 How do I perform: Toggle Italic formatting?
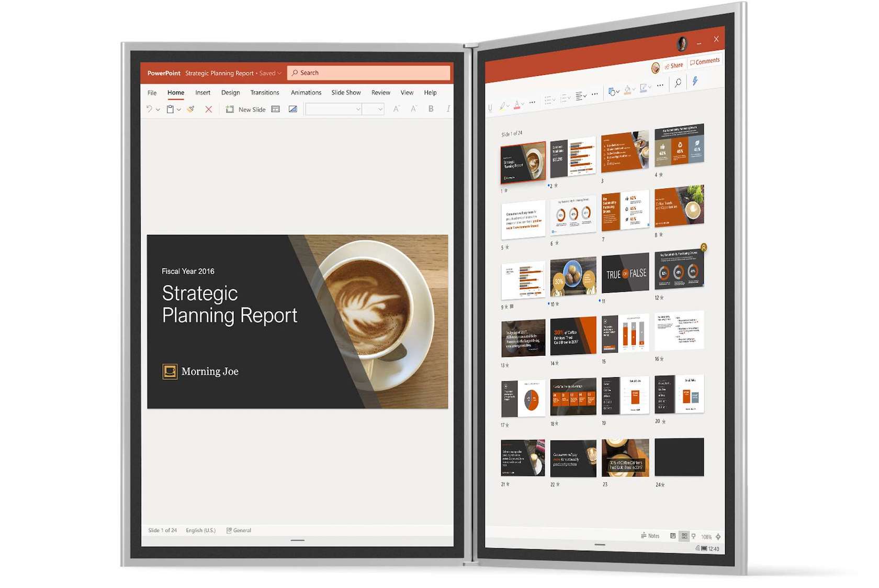tap(448, 109)
